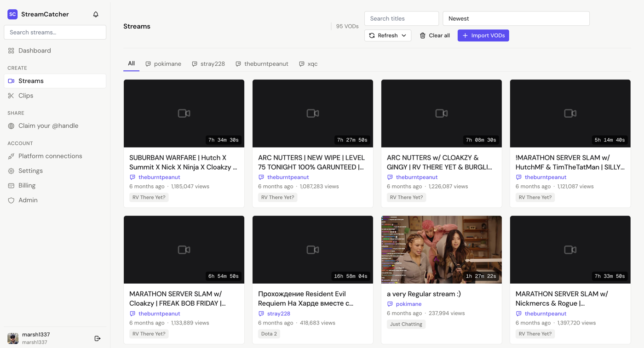Open the Newest sort dropdown
Image resolution: width=644 pixels, height=348 pixels.
(516, 18)
